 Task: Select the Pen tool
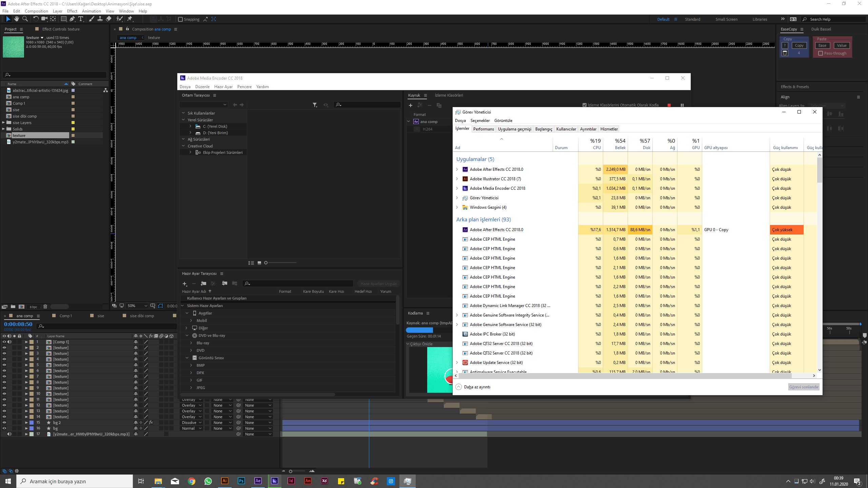tap(72, 19)
